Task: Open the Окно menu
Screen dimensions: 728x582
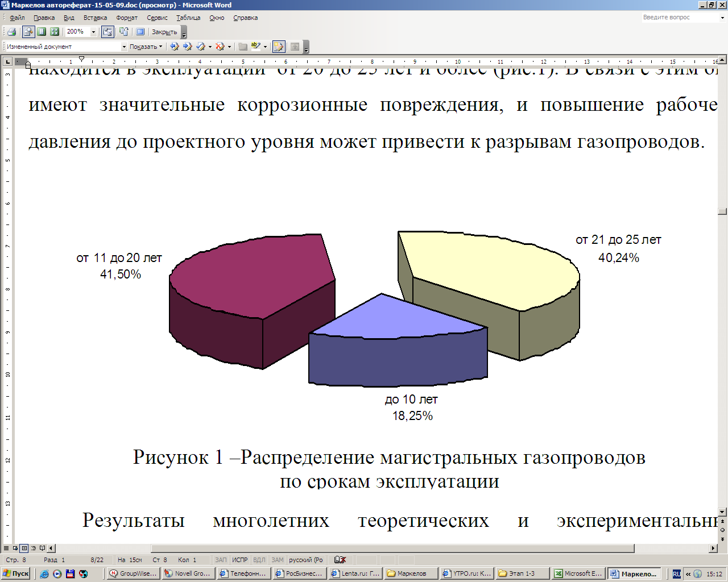Action: 217,18
